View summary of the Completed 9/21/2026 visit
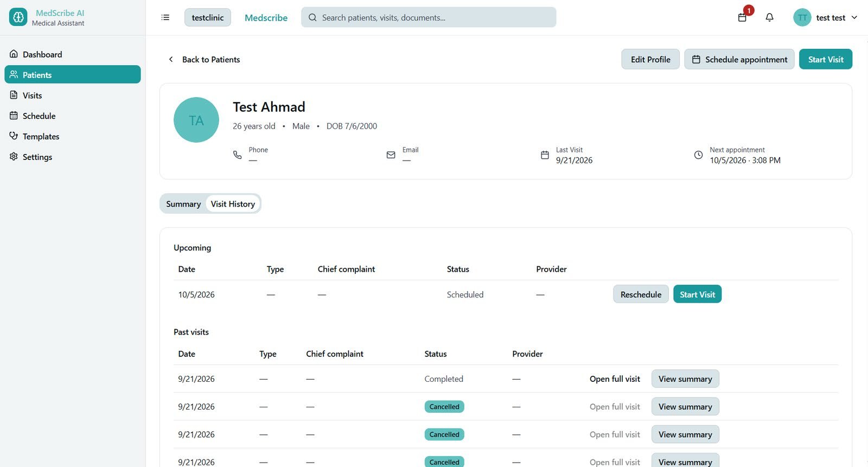 point(685,379)
